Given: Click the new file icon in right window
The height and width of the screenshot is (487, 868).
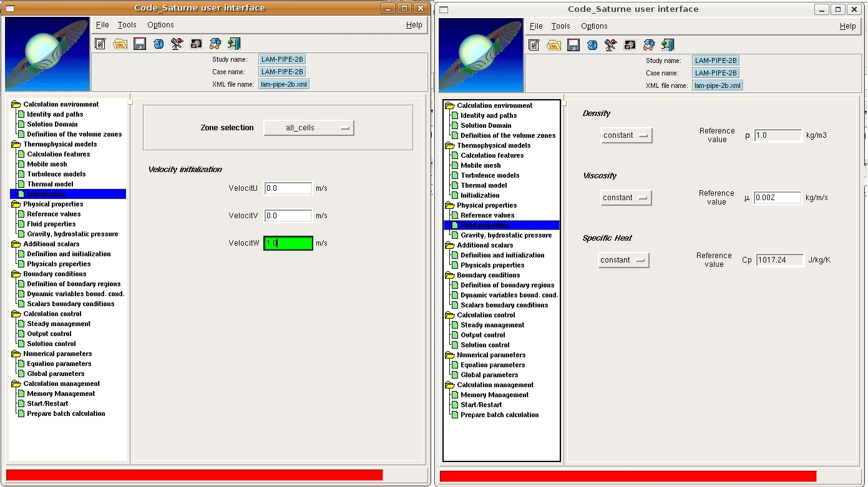Looking at the screenshot, I should click(534, 45).
